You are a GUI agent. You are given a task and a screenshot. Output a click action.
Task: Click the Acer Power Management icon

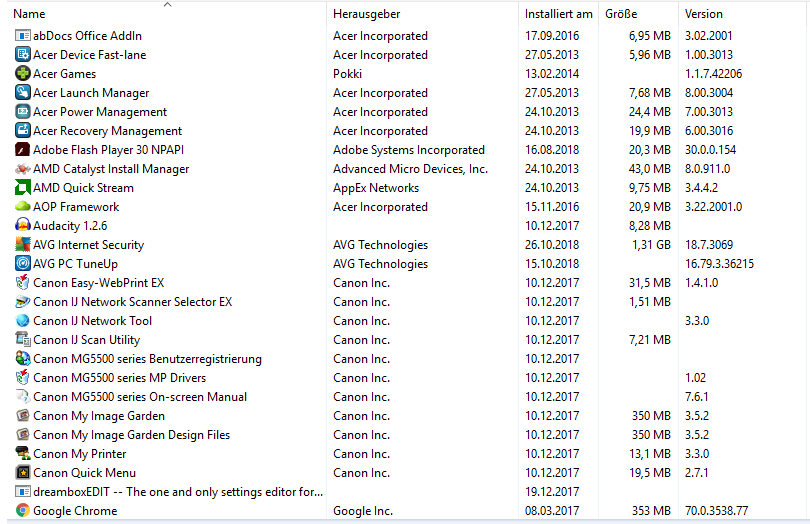coord(23,112)
